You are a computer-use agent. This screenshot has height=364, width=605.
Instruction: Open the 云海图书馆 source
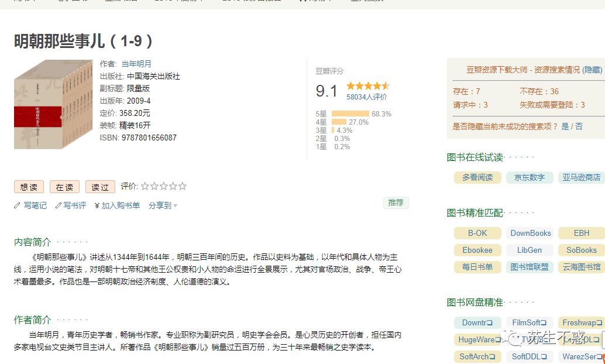coord(582,267)
